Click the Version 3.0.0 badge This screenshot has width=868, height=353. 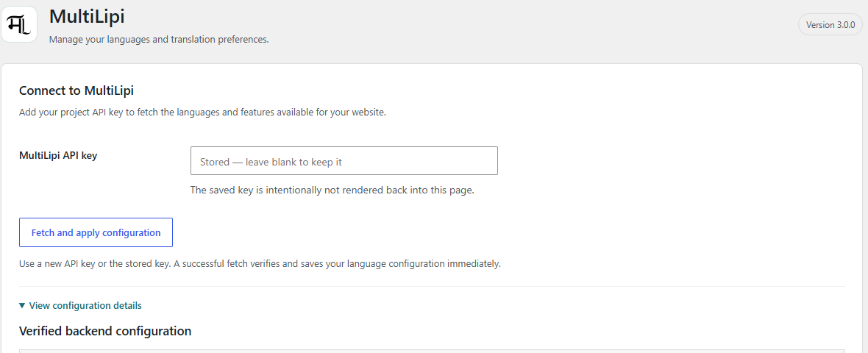point(830,25)
